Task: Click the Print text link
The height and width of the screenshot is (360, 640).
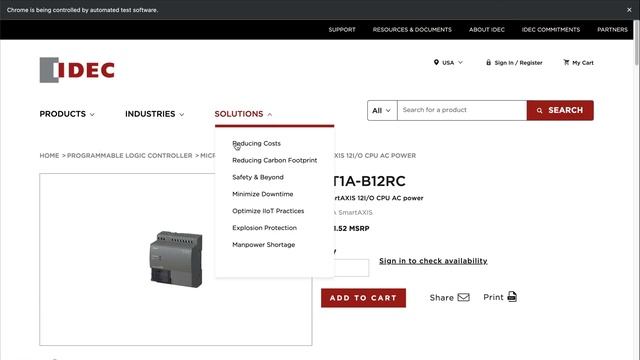Action: (x=493, y=297)
